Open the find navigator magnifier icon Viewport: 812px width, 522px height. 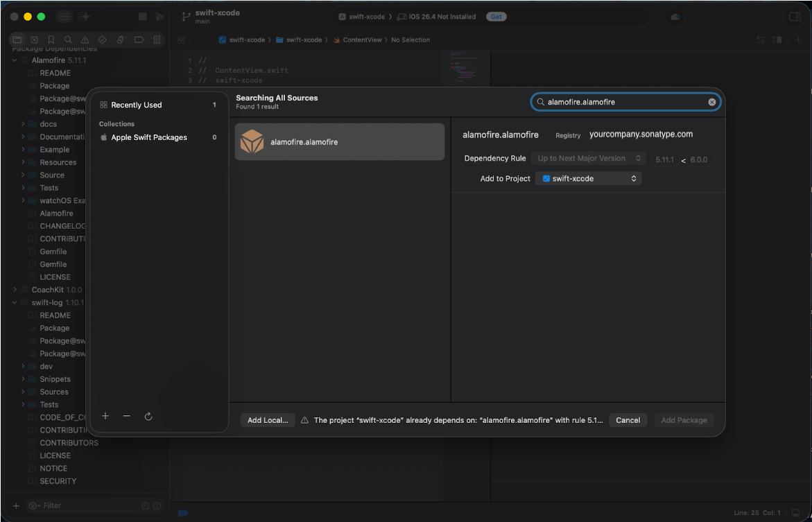(x=68, y=40)
